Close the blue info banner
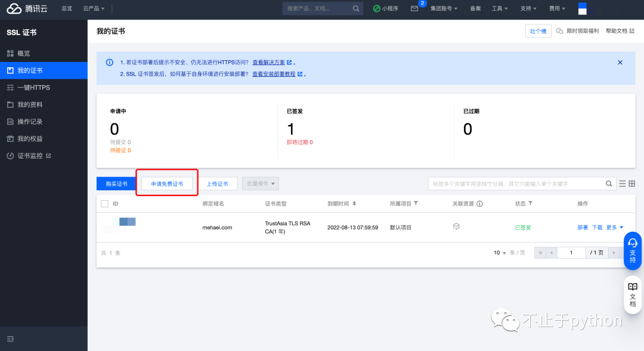644x351 pixels. (620, 62)
